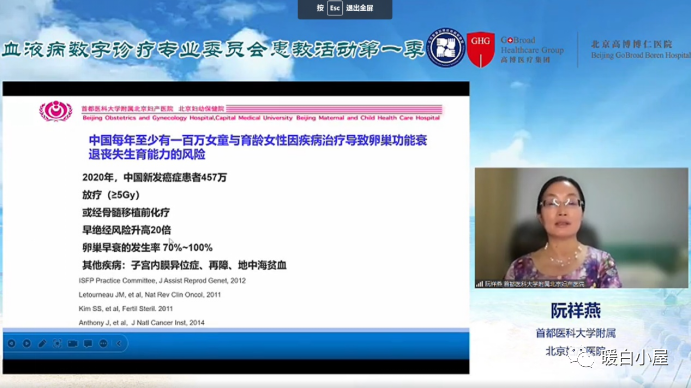Open more slideshow options (three dots)

(104, 343)
